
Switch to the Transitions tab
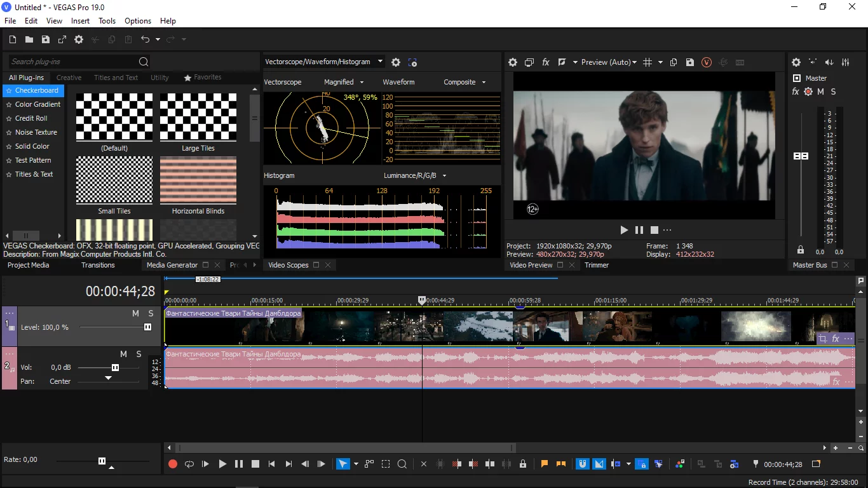click(x=98, y=265)
